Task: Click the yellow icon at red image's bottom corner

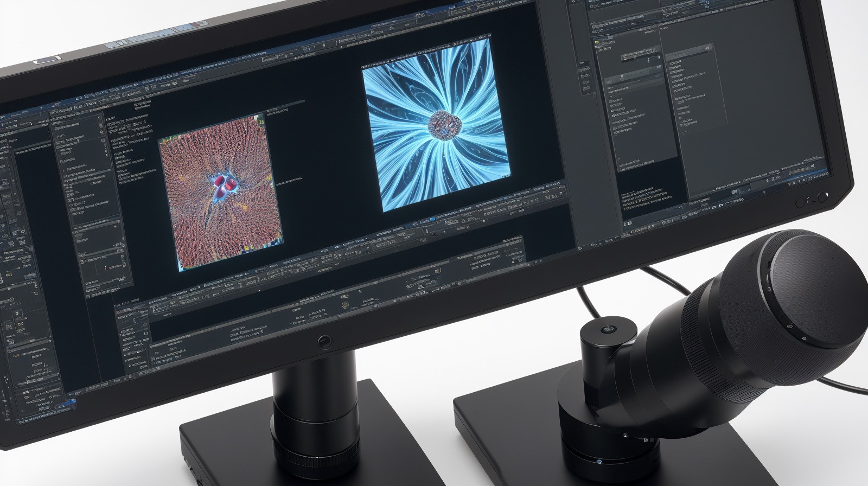Action: tap(246, 248)
